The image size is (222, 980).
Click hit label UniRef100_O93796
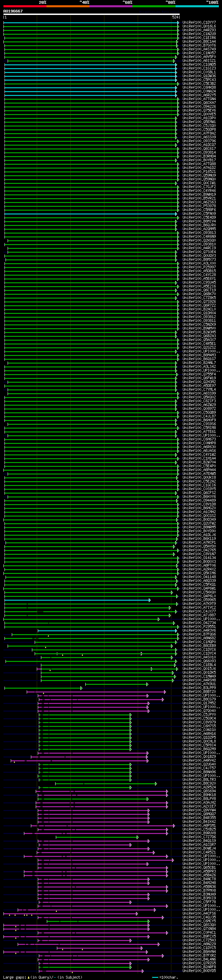(x=199, y=141)
